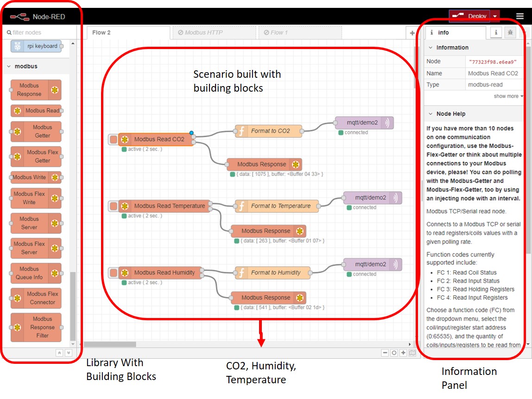Select the Modbus Read palette node
Image resolution: width=532 pixels, height=399 pixels.
click(36, 111)
